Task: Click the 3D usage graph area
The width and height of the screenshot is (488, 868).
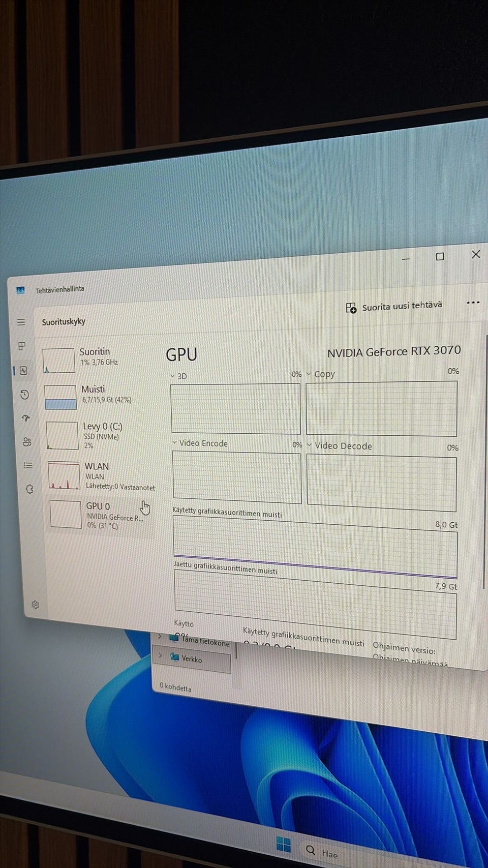Action: pos(236,408)
